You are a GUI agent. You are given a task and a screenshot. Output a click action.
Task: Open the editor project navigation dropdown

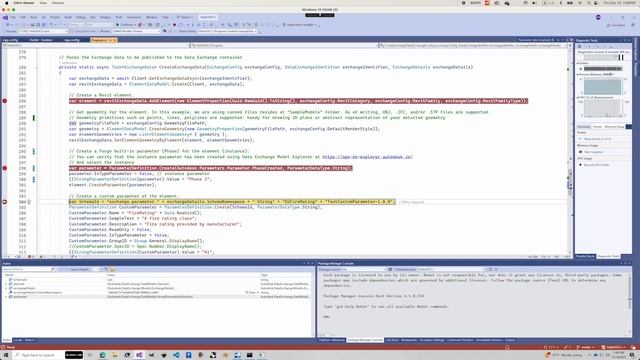click(x=96, y=46)
